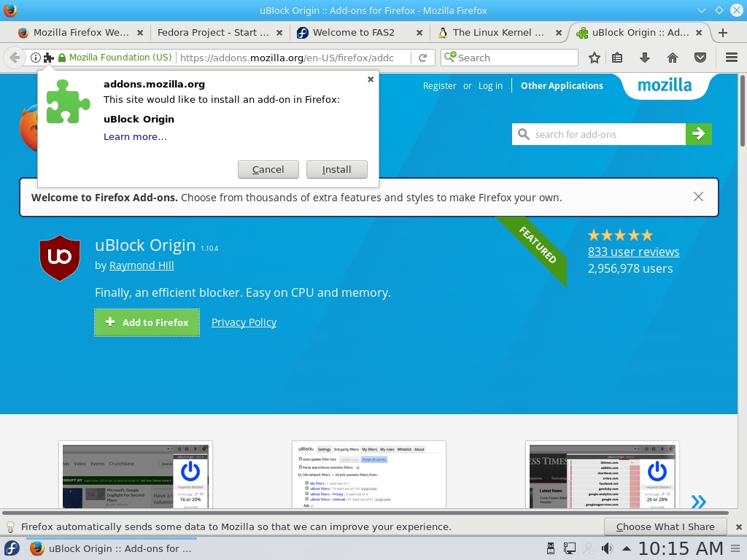
Task: Close the Linux Kernel tab
Action: [559, 33]
